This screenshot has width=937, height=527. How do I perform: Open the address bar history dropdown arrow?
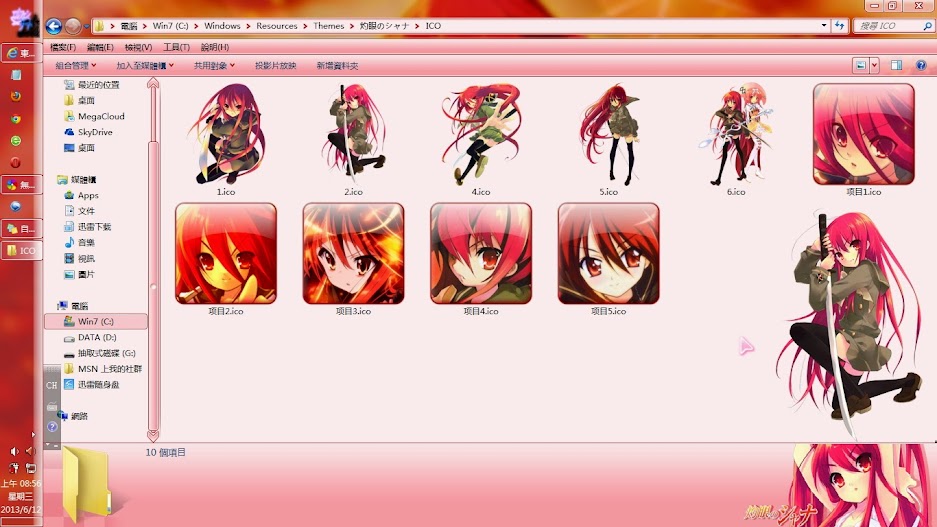[824, 26]
